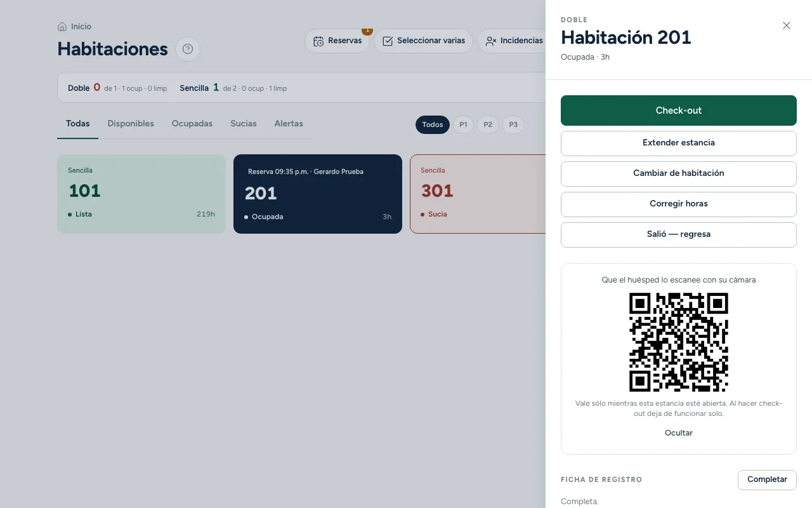Click 'Reserva 09:35 p.m. · Gerardo Prueba' text
Viewport: 812px width, 508px height.
click(306, 171)
